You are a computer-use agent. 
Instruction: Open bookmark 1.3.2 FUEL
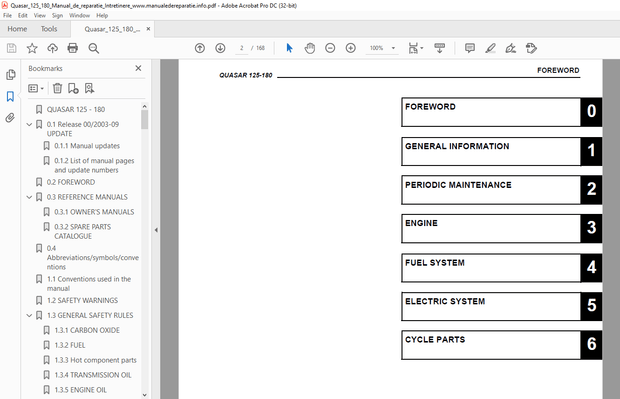point(70,345)
